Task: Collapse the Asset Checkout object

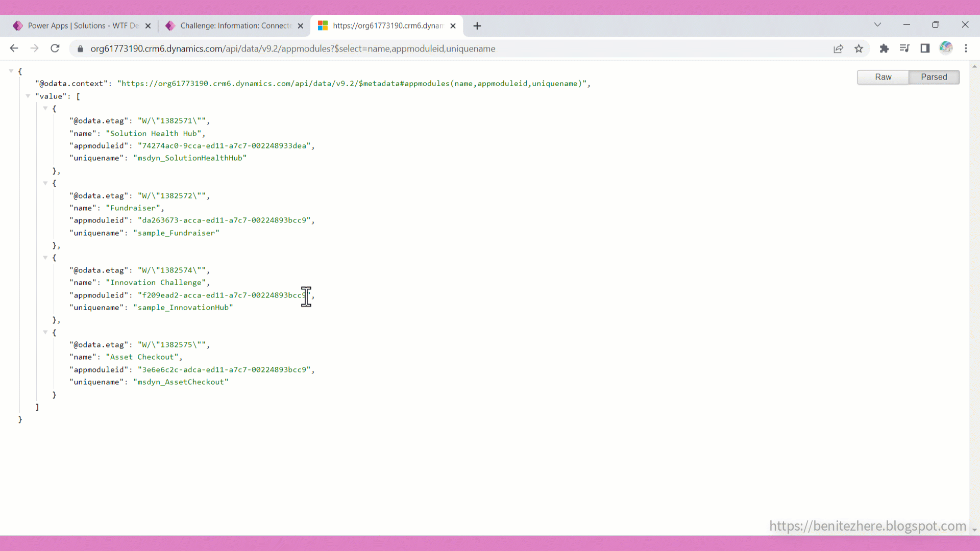Action: (x=45, y=332)
